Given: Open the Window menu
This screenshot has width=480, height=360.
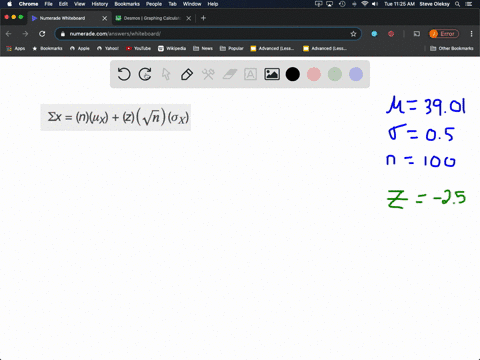Looking at the screenshot, I should pyautogui.click(x=192, y=4).
